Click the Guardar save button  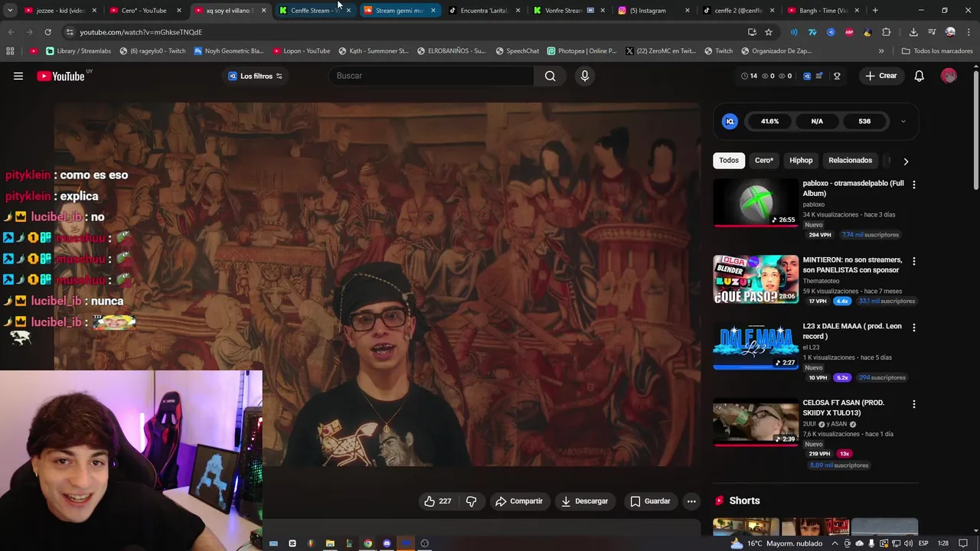(x=650, y=501)
